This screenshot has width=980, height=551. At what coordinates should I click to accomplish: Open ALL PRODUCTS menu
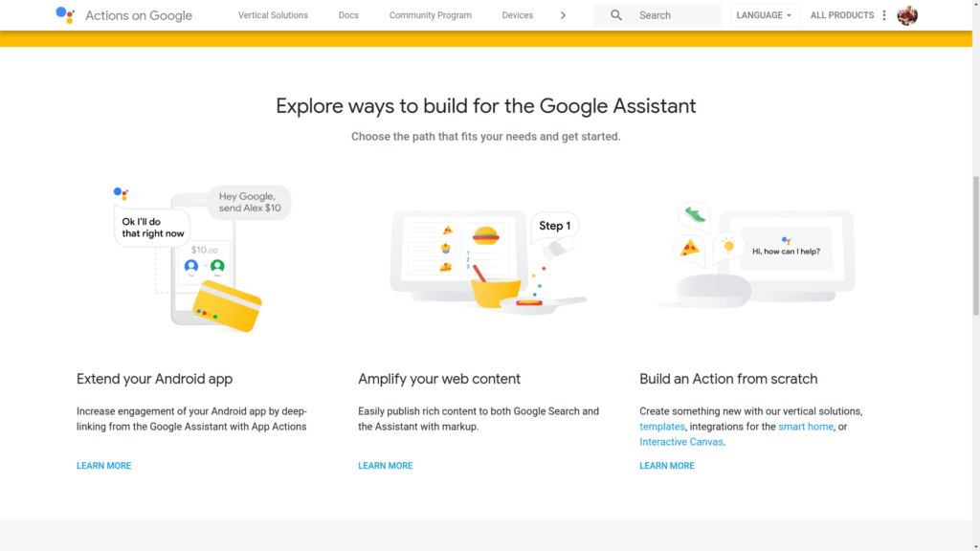842,15
